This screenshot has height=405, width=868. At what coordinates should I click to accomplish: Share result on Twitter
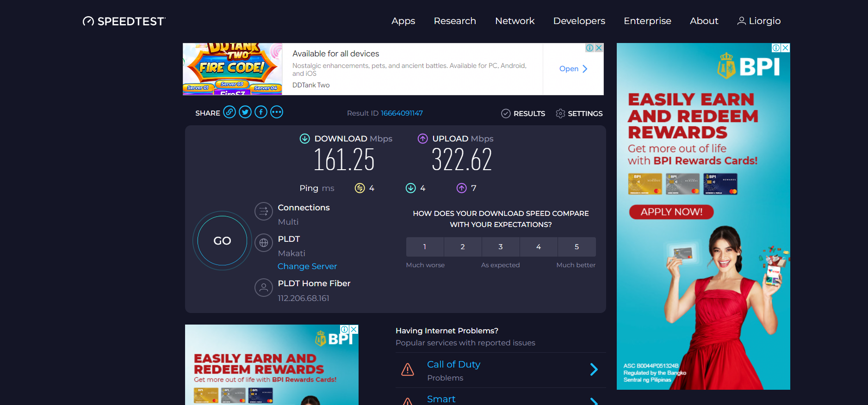tap(245, 112)
